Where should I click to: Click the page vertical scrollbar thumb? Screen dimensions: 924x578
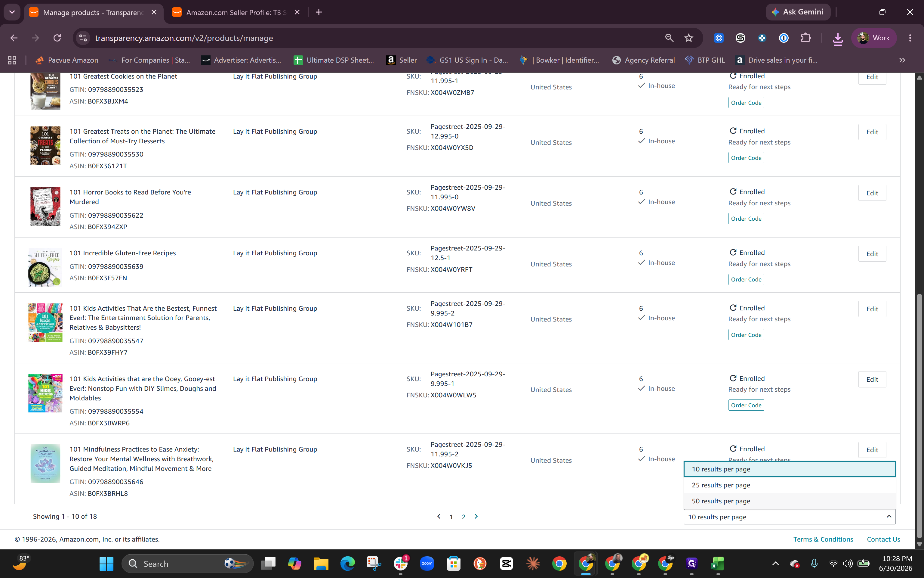(x=919, y=416)
